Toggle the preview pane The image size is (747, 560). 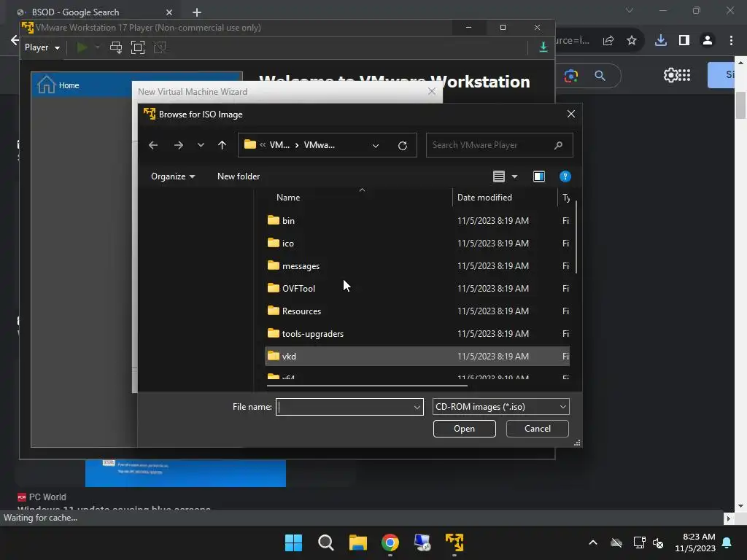click(x=539, y=176)
